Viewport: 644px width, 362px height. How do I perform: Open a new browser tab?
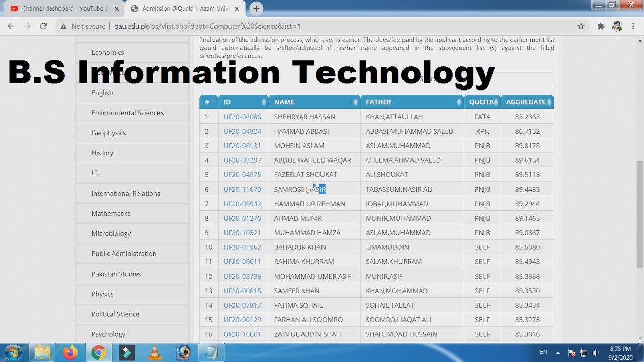click(256, 8)
